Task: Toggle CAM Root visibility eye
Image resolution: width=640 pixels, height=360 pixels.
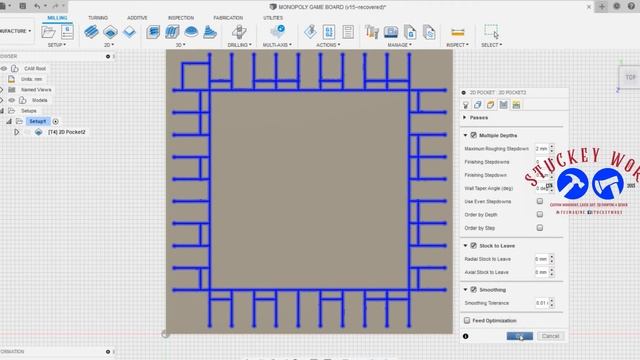Action: (x=4, y=69)
